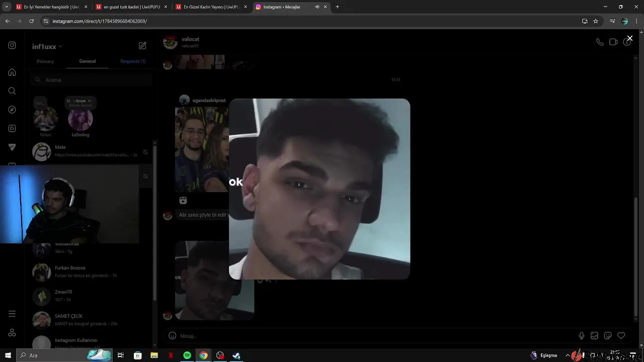
Task: Open the Instagram Kullanıcısı conversation
Action: click(x=91, y=342)
